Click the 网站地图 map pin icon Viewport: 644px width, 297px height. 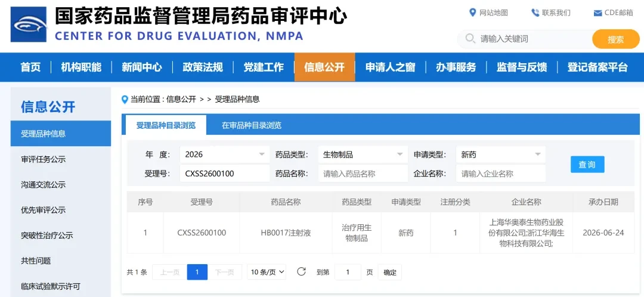click(x=472, y=13)
